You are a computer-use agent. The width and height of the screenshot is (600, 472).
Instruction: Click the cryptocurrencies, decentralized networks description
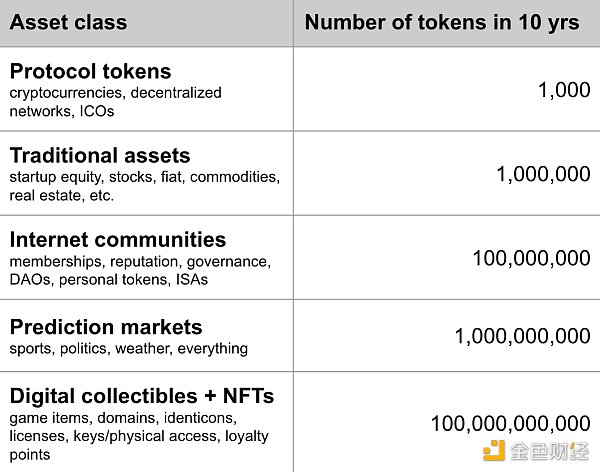[x=116, y=102]
